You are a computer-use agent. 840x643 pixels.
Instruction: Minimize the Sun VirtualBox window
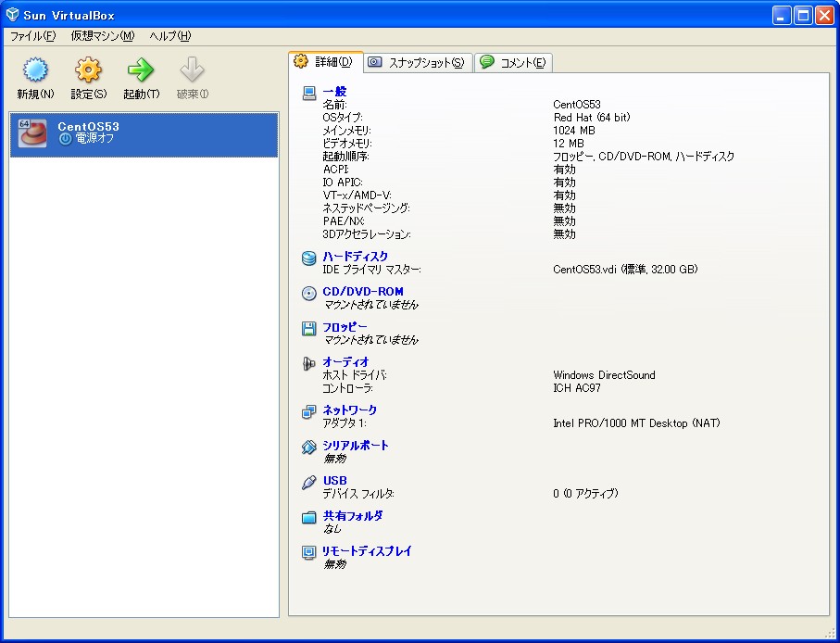click(781, 16)
